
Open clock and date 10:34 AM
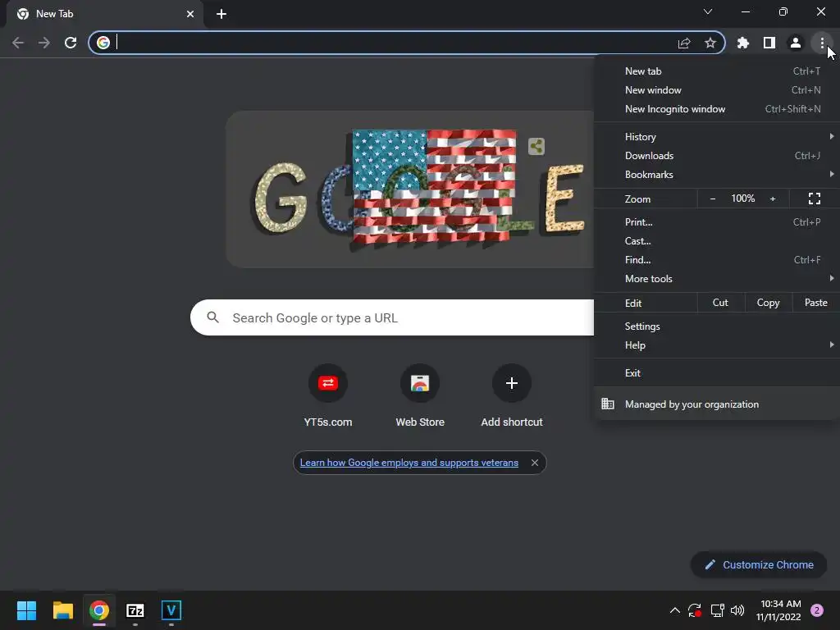(x=779, y=610)
